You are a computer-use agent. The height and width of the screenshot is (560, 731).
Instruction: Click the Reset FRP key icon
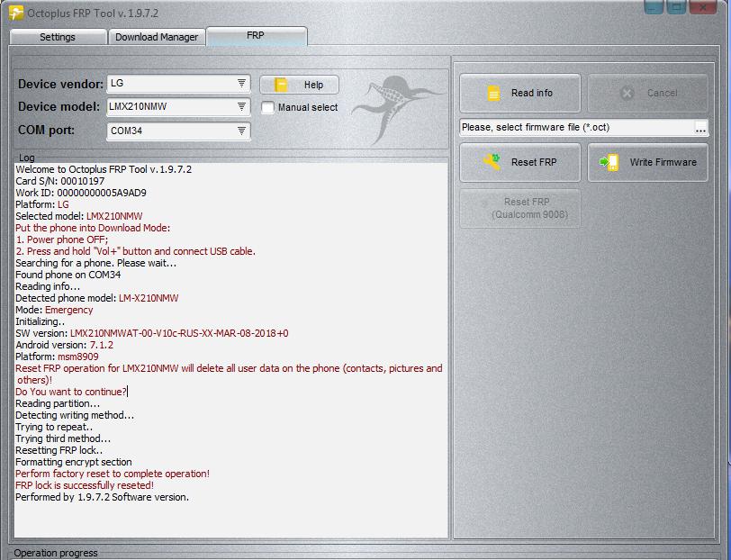[x=492, y=162]
